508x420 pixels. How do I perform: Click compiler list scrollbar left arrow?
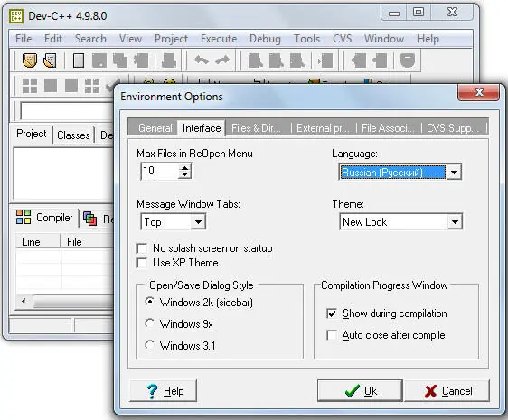click(x=24, y=301)
